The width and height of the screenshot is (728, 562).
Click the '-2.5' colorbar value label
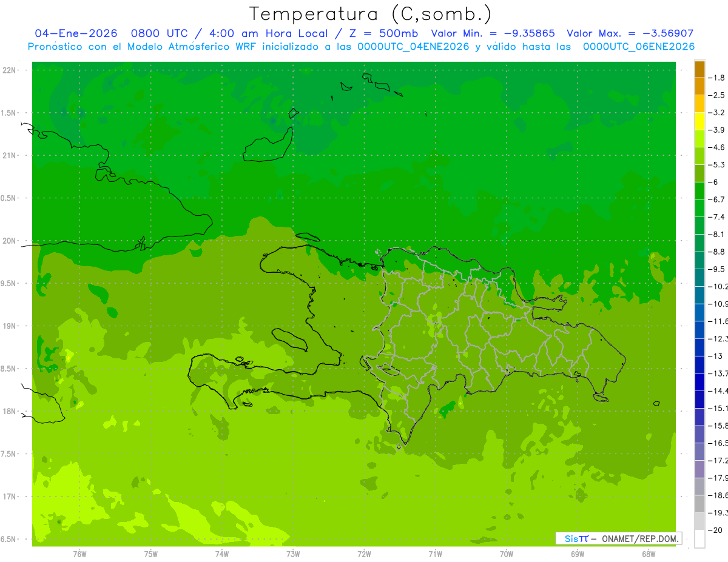717,95
